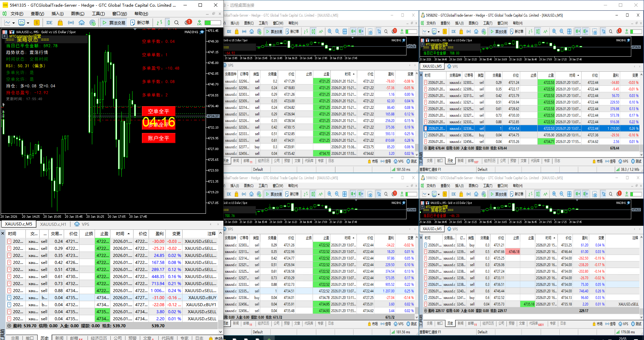Viewport: 644px width, 340px height.
Task: Open the 文件(F) menu in the 5941335 window
Action: click(17, 14)
